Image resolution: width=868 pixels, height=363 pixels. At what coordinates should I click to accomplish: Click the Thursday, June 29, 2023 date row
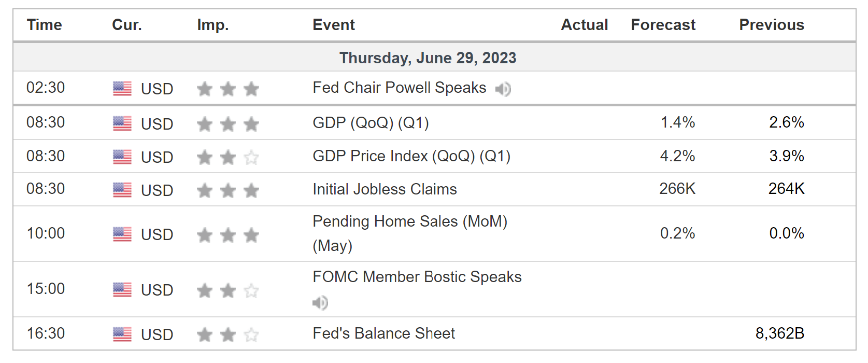[428, 58]
